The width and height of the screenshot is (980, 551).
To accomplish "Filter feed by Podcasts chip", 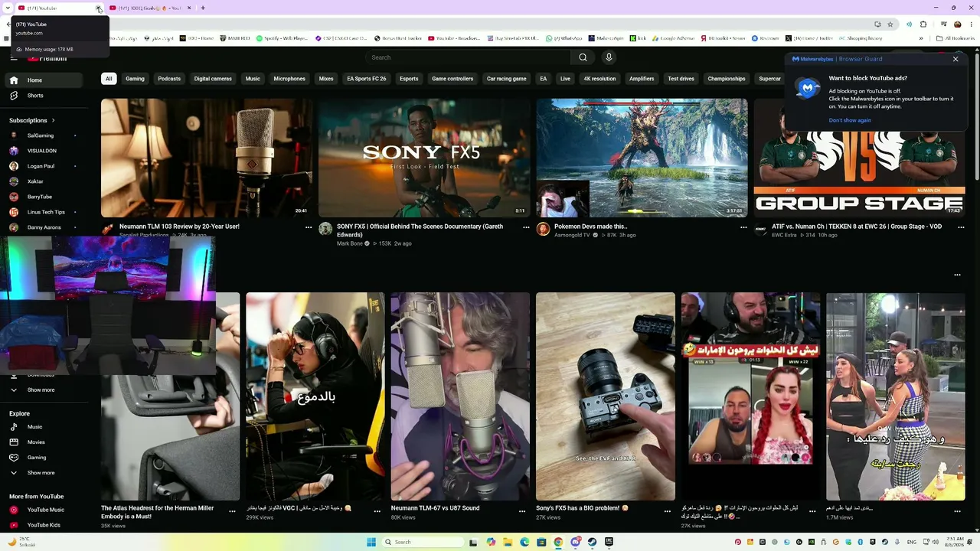I will tap(169, 79).
